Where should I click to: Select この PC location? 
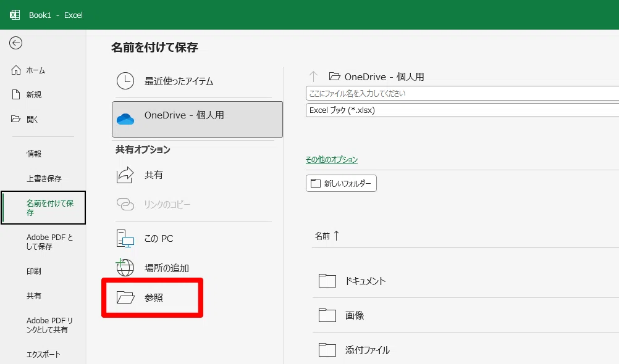(x=159, y=239)
